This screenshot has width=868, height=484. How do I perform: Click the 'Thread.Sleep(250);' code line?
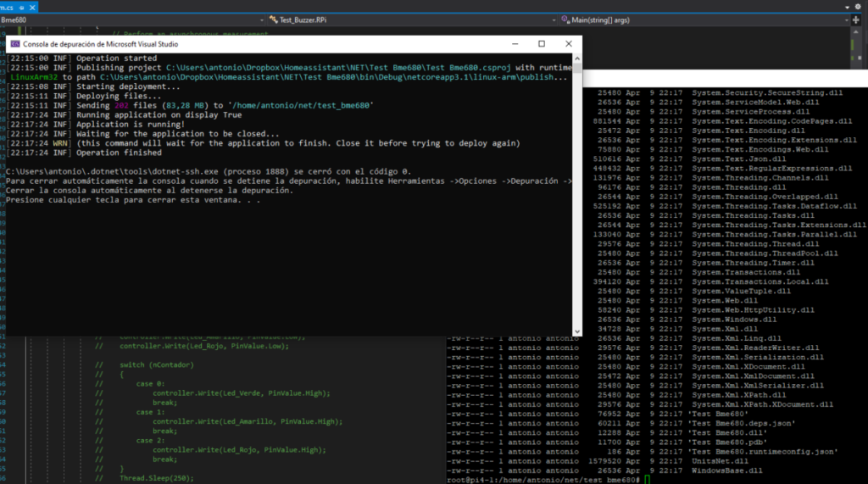coord(157,478)
